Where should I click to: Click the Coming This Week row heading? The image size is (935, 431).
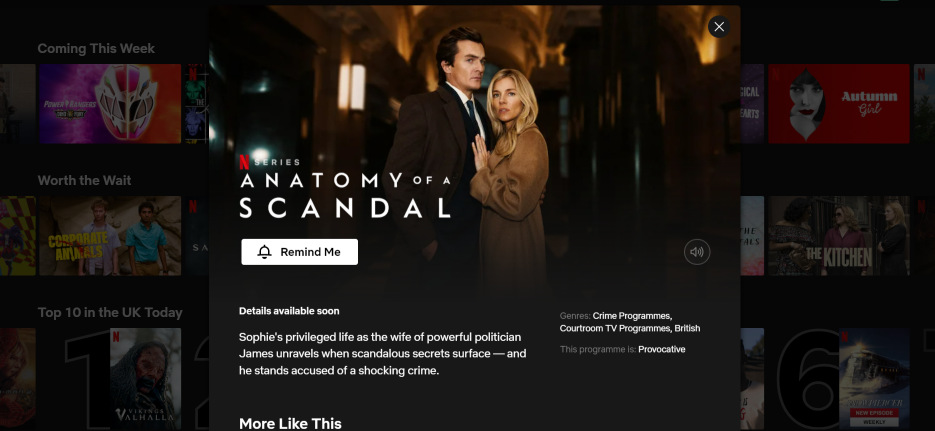click(x=96, y=49)
